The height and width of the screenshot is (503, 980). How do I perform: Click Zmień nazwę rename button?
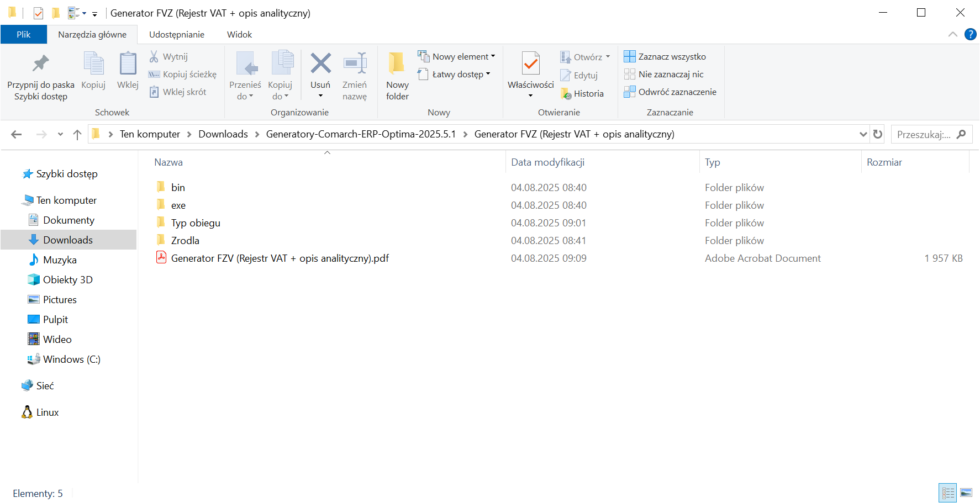coord(355,76)
